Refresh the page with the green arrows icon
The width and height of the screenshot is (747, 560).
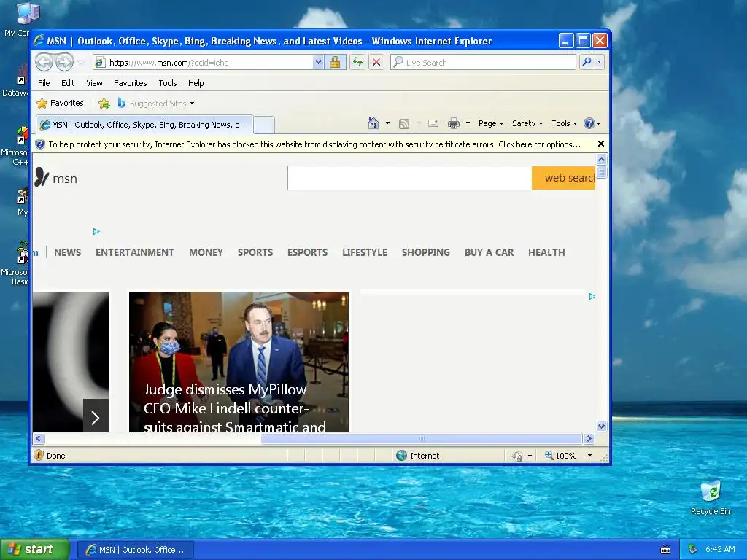click(357, 63)
